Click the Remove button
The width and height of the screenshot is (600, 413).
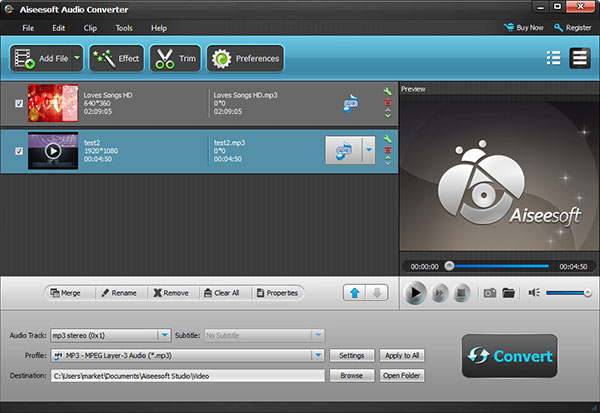pyautogui.click(x=171, y=293)
